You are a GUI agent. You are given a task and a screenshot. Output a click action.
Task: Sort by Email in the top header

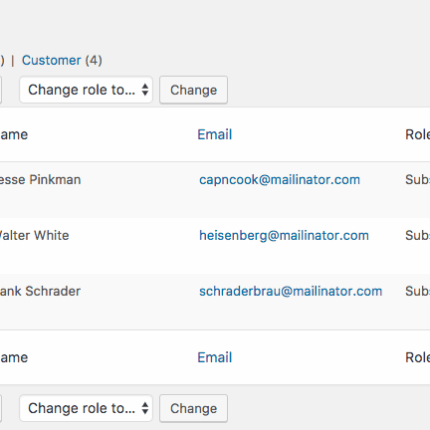(x=215, y=135)
